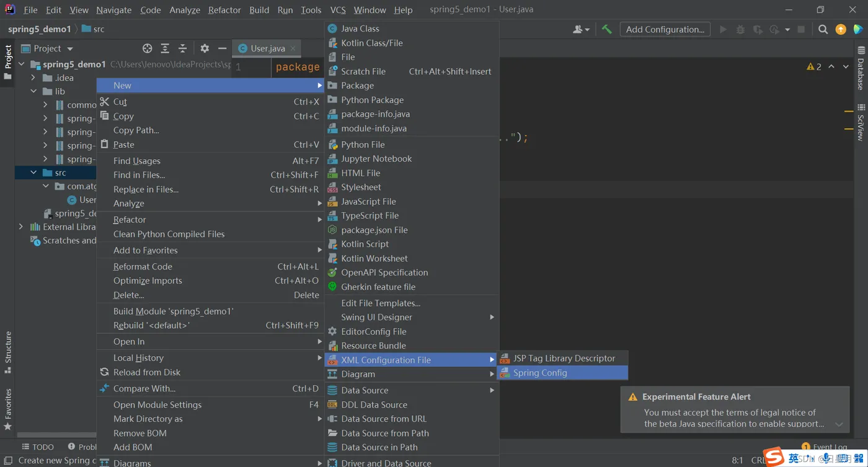Click the Select Opened File target icon
The height and width of the screenshot is (467, 868).
coord(147,48)
